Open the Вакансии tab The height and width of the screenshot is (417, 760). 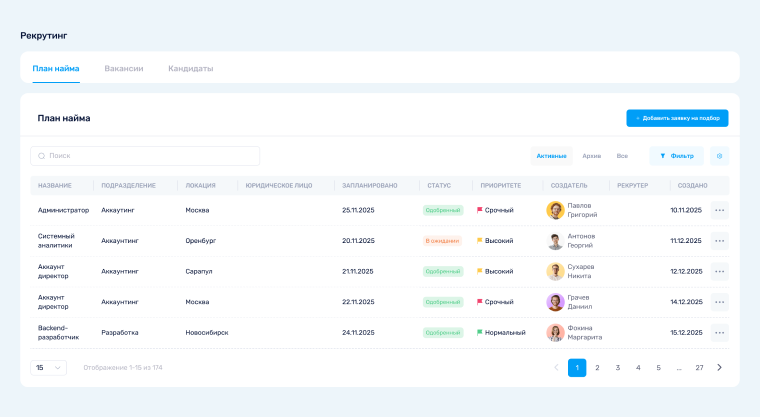[124, 68]
